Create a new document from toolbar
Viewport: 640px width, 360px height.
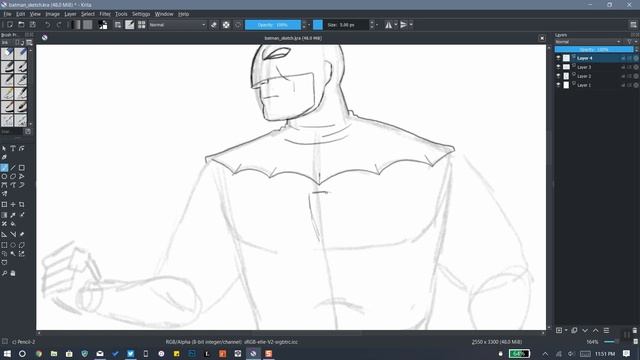coord(10,25)
